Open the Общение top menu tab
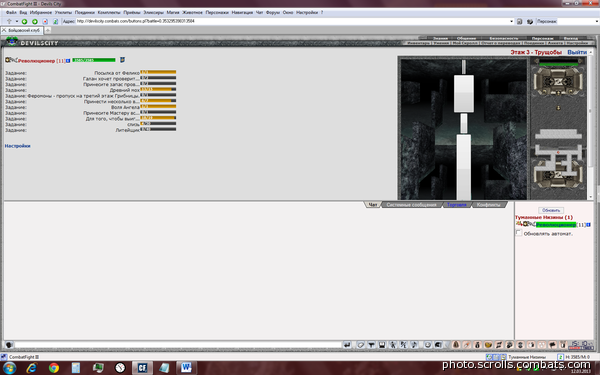Image resolution: width=600 pixels, height=375 pixels. point(466,38)
